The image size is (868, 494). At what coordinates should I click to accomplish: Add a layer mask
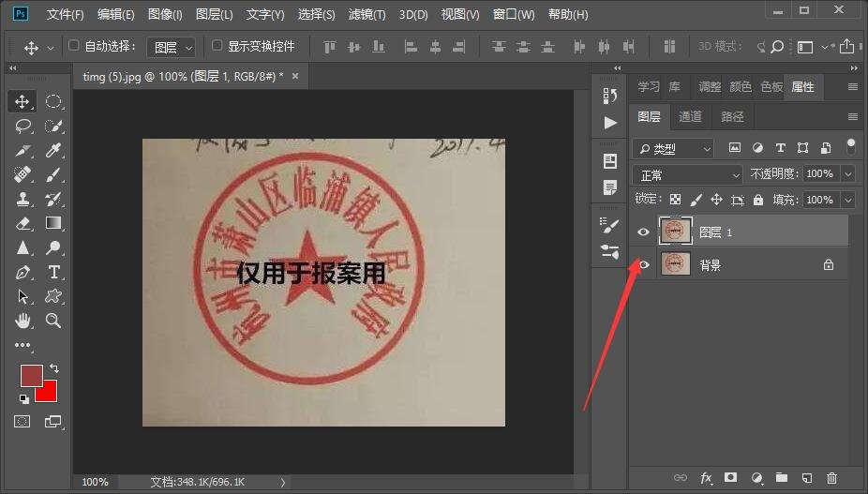[x=731, y=477]
